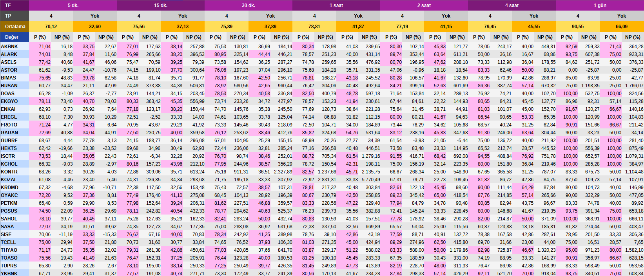
Task: Select the THYAO ticker row label
Action: (9, 250)
